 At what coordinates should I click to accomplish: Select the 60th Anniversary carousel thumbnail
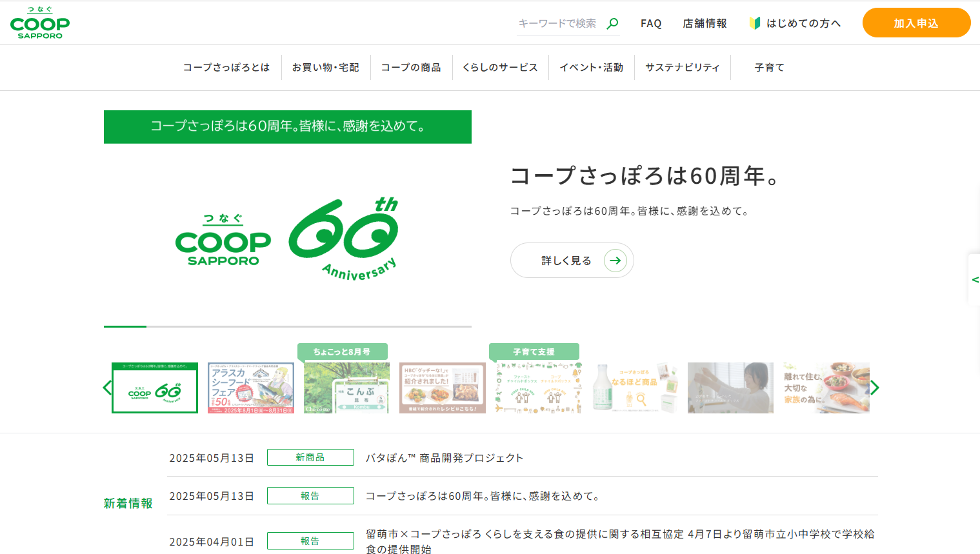[x=155, y=388]
